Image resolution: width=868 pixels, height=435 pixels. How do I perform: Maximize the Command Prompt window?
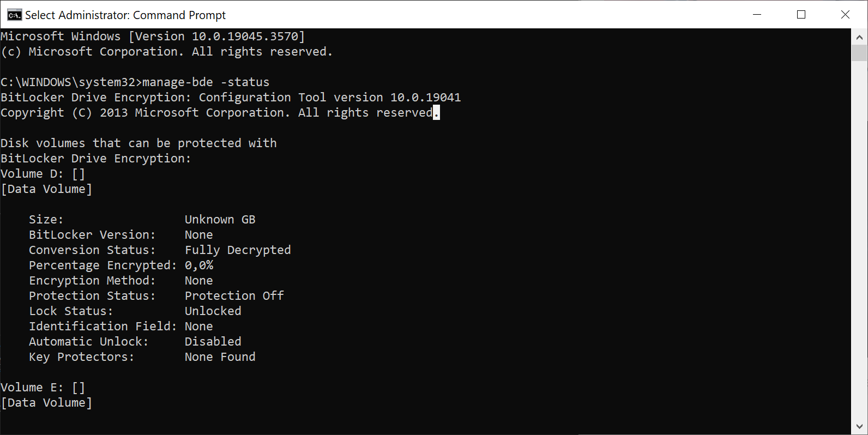tap(801, 15)
